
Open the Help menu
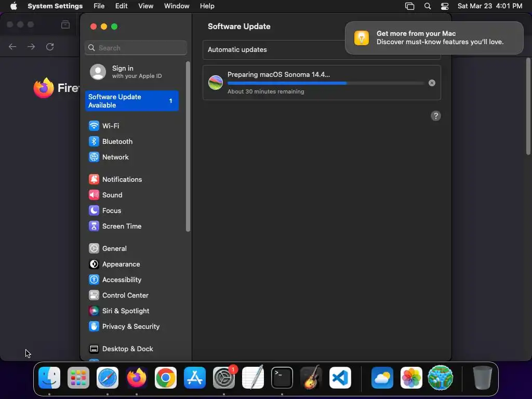pos(207,6)
